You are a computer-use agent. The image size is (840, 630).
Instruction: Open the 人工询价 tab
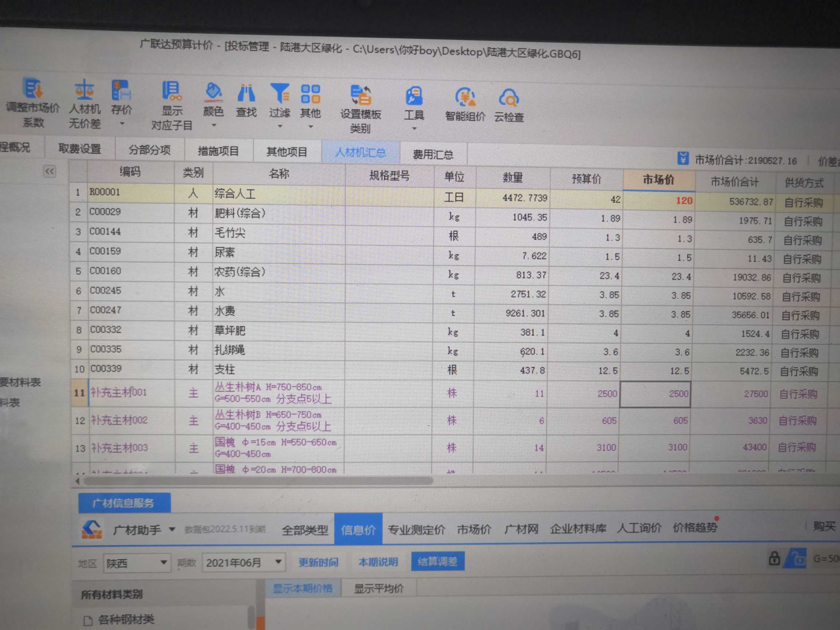point(639,528)
